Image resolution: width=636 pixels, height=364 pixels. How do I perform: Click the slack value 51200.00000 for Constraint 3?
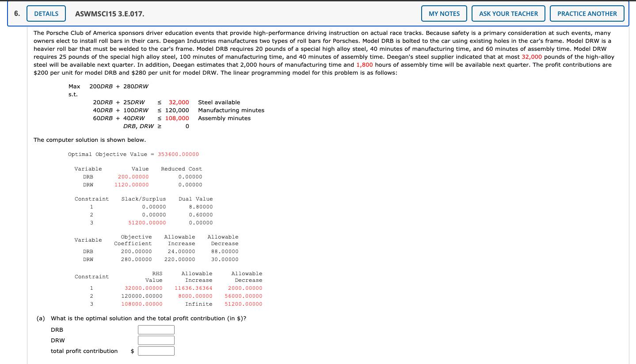coord(147,223)
